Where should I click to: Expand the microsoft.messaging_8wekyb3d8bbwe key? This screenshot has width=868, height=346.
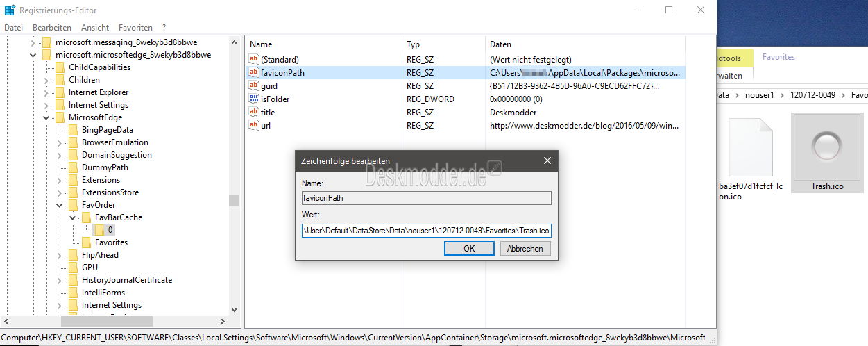pos(33,42)
